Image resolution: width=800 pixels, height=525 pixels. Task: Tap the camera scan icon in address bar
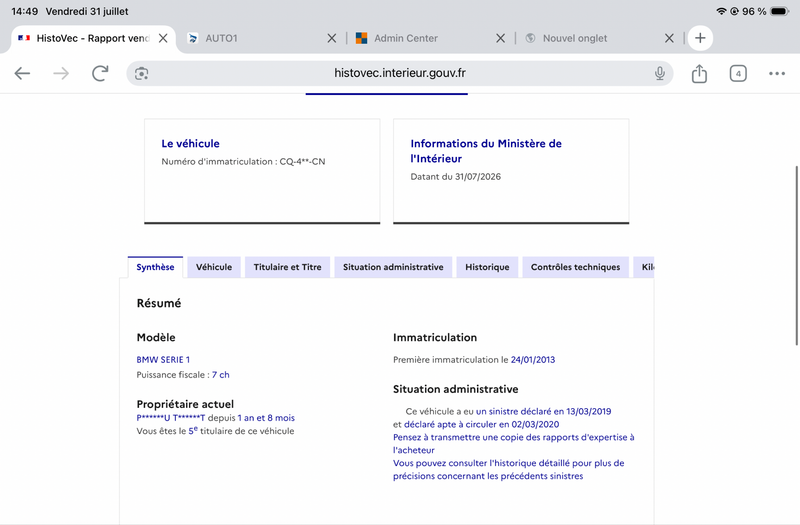[x=141, y=73]
